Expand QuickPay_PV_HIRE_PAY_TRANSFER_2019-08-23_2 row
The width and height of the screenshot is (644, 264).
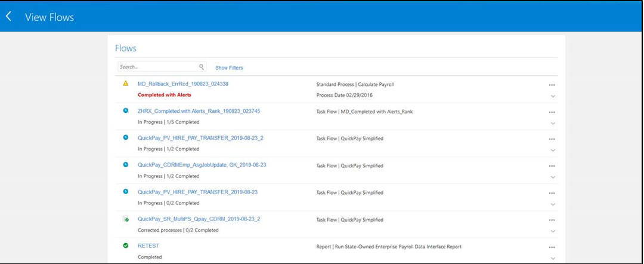553,150
